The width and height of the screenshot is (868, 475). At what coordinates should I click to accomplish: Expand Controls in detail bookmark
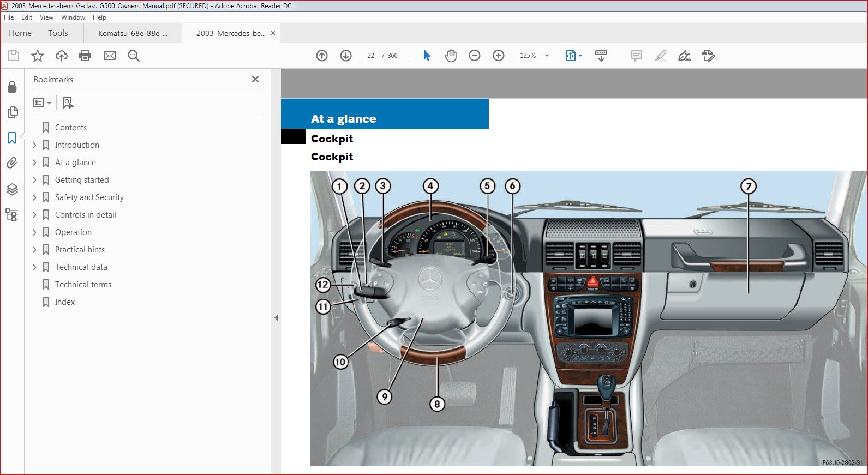pos(34,215)
